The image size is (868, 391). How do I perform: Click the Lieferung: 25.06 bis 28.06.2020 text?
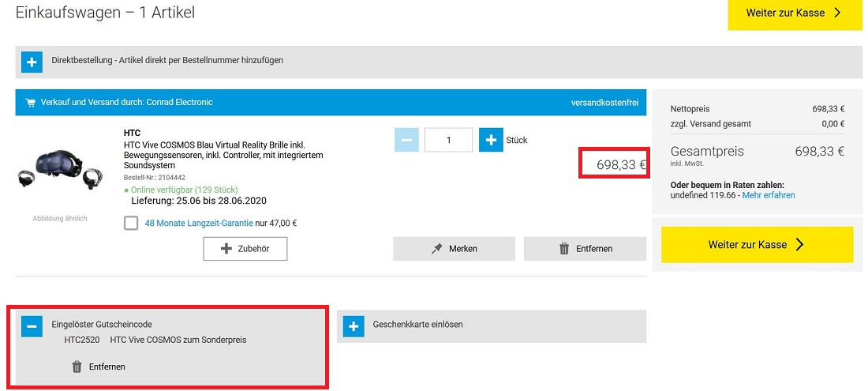[199, 201]
